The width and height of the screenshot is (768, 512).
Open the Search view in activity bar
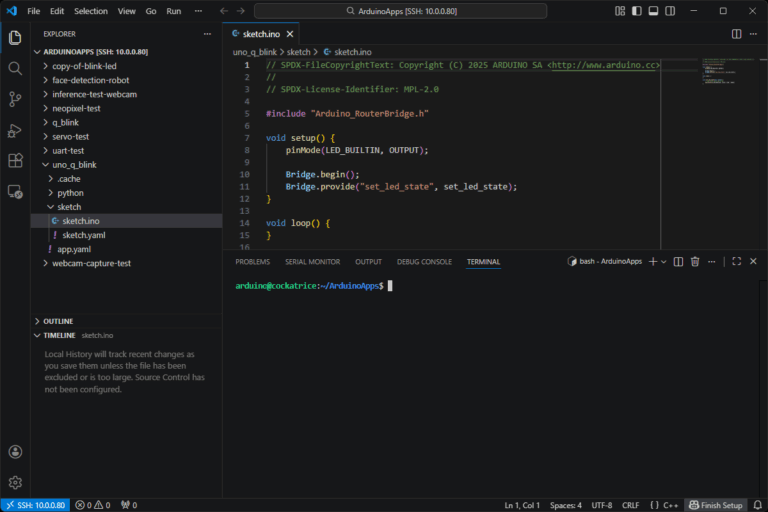coord(15,69)
